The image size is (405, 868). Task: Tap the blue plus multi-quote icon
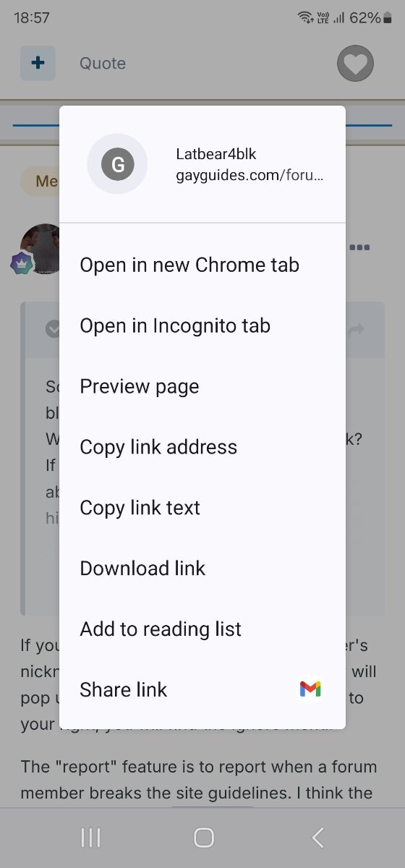pyautogui.click(x=38, y=63)
